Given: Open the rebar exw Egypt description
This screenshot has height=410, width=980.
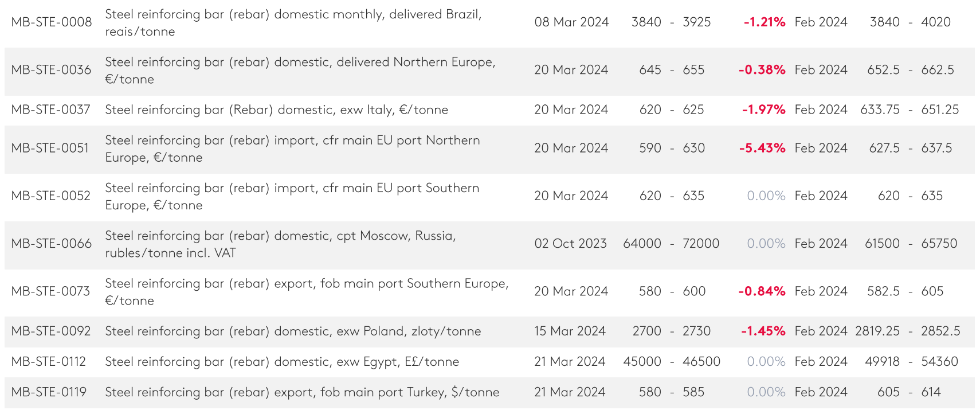Looking at the screenshot, I should 282,362.
